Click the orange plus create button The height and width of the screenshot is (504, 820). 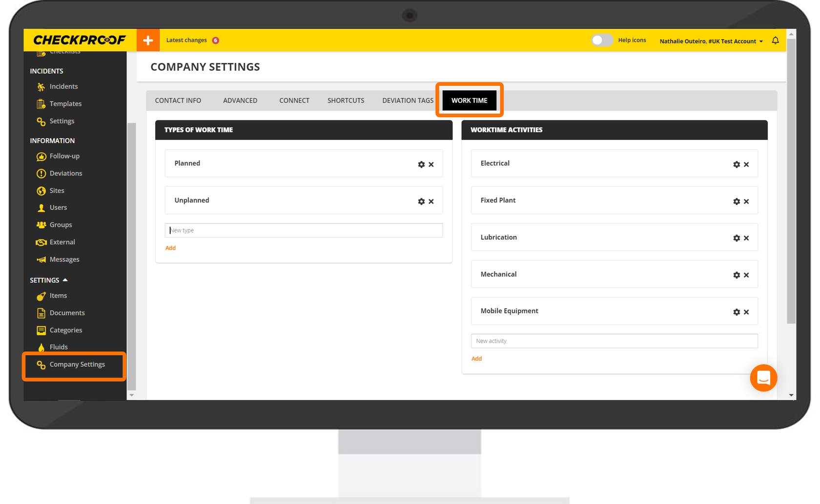coord(148,40)
